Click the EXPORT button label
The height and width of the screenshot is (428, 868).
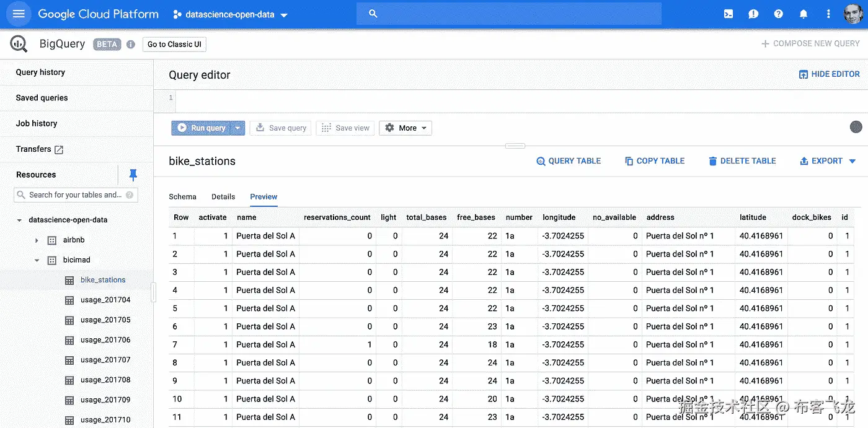[x=827, y=161]
